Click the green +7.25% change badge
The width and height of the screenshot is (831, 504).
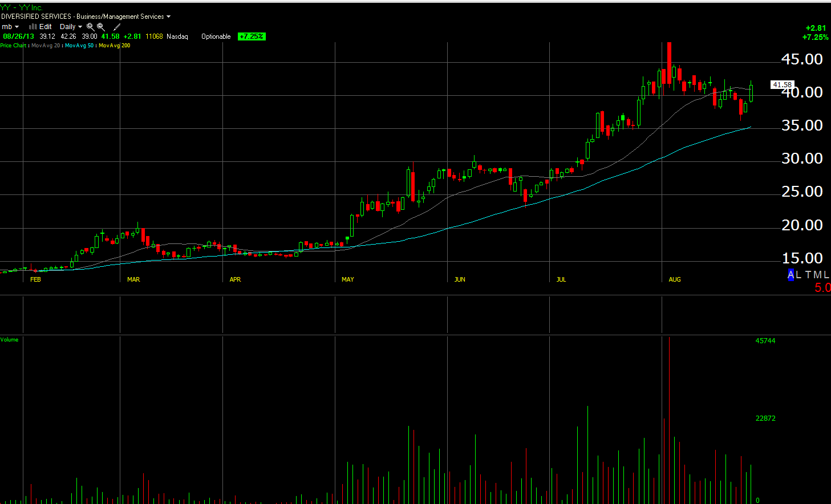(x=252, y=36)
